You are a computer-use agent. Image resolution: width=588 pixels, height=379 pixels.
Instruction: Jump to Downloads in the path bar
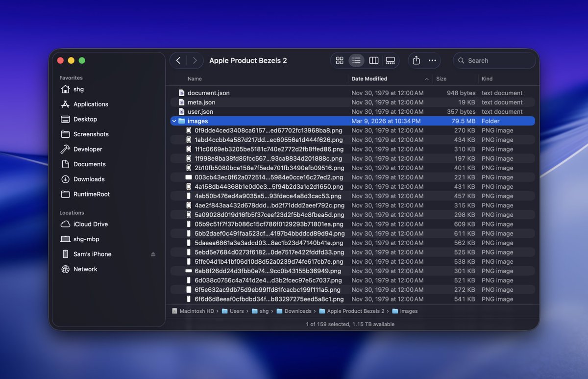pyautogui.click(x=294, y=311)
